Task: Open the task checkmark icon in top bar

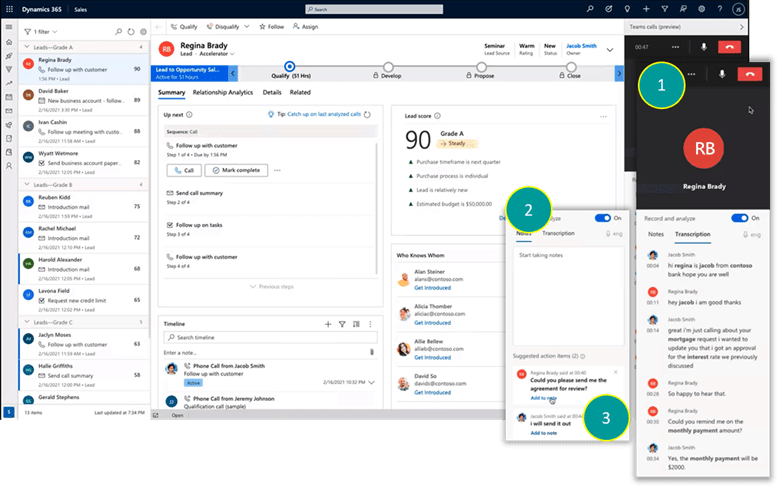Action: pos(608,9)
